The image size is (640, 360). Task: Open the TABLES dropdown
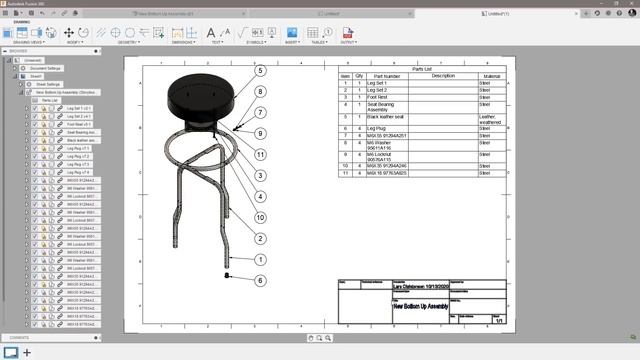click(x=320, y=42)
